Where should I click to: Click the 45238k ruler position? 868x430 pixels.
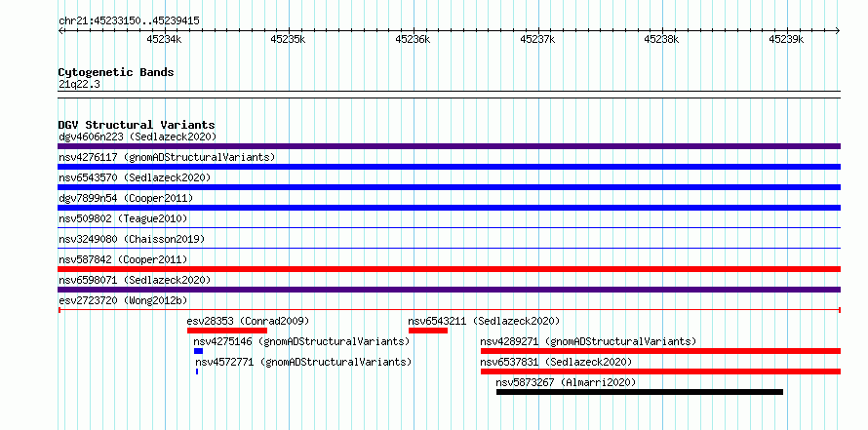661,39
